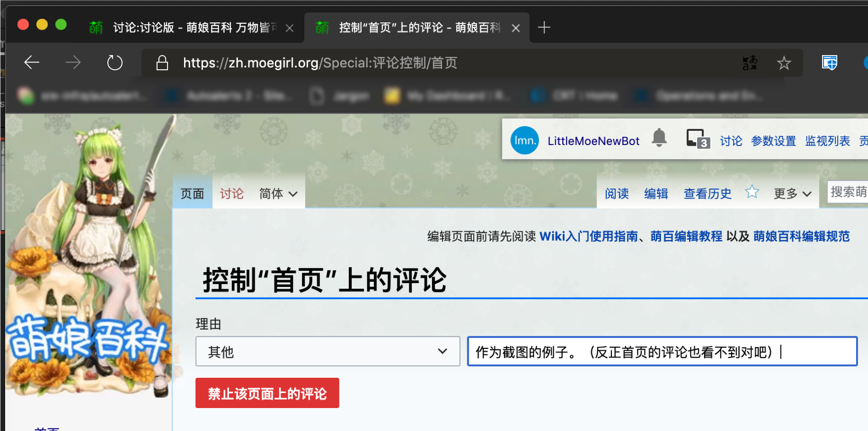Expand the 更多 actions dropdown
The width and height of the screenshot is (868, 431).
click(792, 194)
